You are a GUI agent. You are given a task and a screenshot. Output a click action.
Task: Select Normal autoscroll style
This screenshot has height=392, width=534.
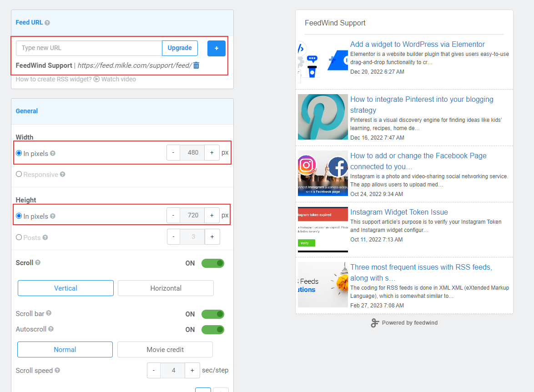tap(65, 349)
